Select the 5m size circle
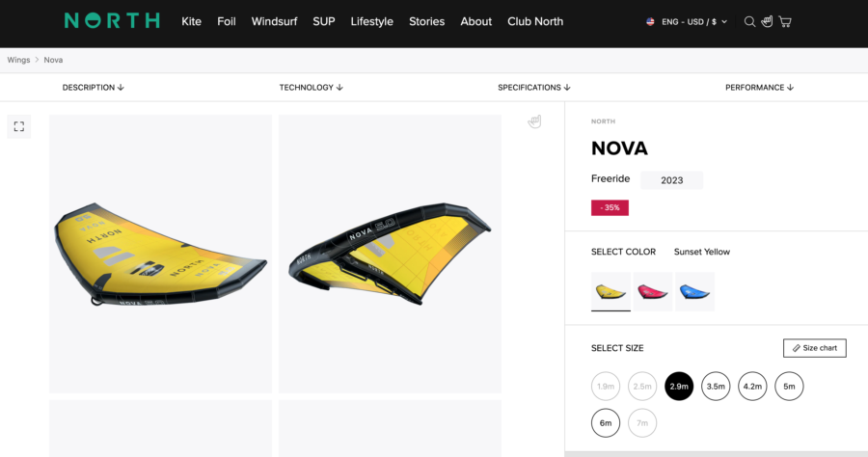 click(x=789, y=387)
